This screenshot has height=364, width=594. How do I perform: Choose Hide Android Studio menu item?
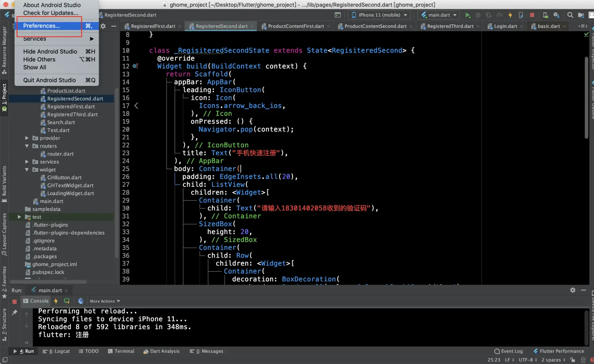click(x=57, y=51)
